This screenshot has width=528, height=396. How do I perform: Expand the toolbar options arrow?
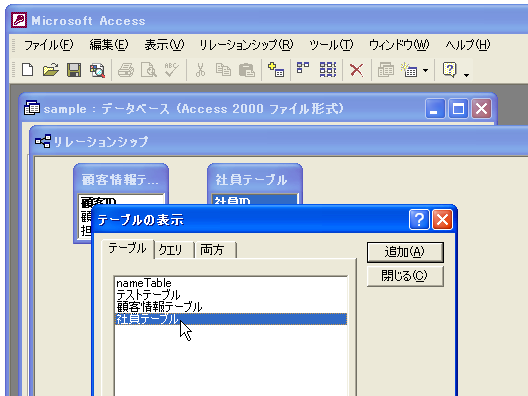tap(466, 75)
